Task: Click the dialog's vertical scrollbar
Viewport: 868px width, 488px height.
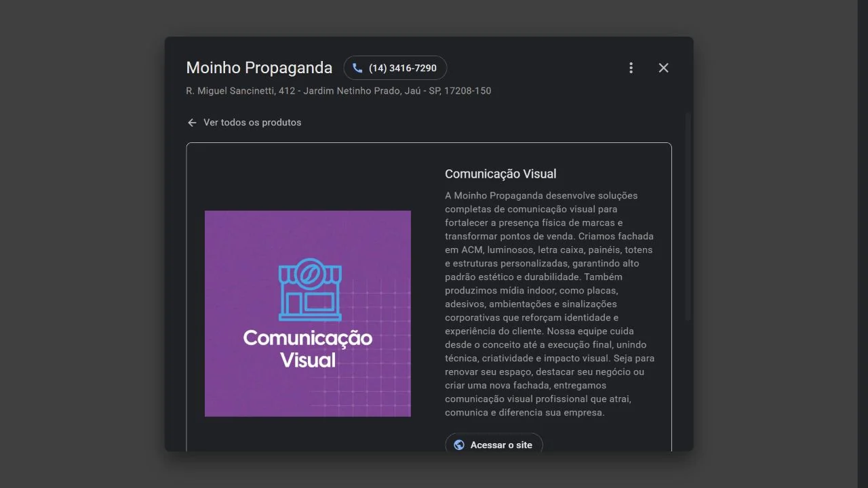Action: pos(688,217)
